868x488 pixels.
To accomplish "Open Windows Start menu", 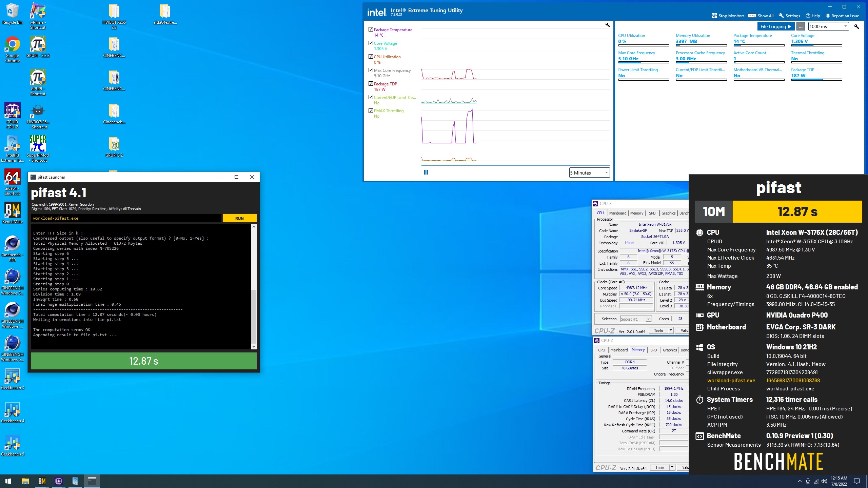I will (x=8, y=481).
